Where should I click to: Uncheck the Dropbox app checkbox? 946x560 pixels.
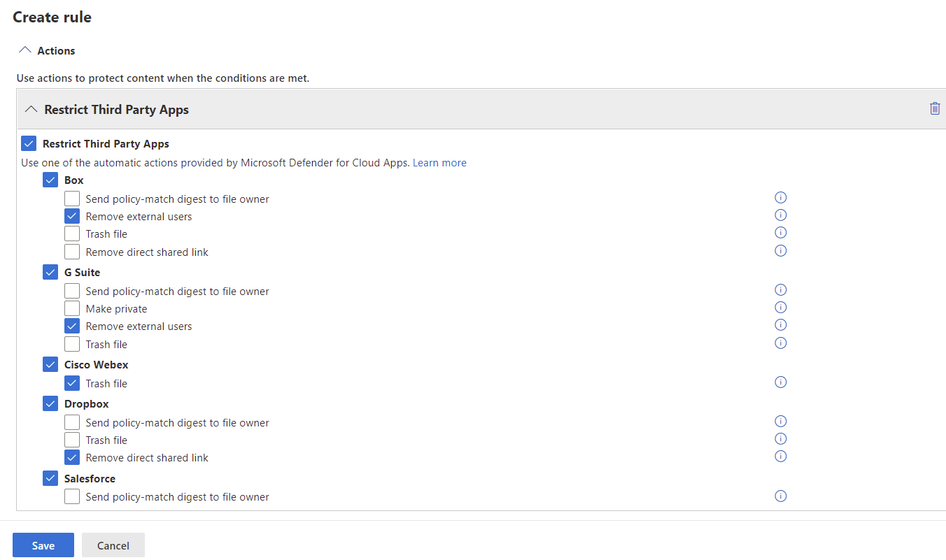tap(50, 404)
